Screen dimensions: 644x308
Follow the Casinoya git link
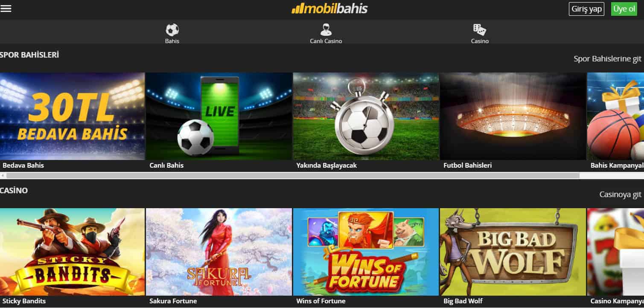tap(620, 195)
